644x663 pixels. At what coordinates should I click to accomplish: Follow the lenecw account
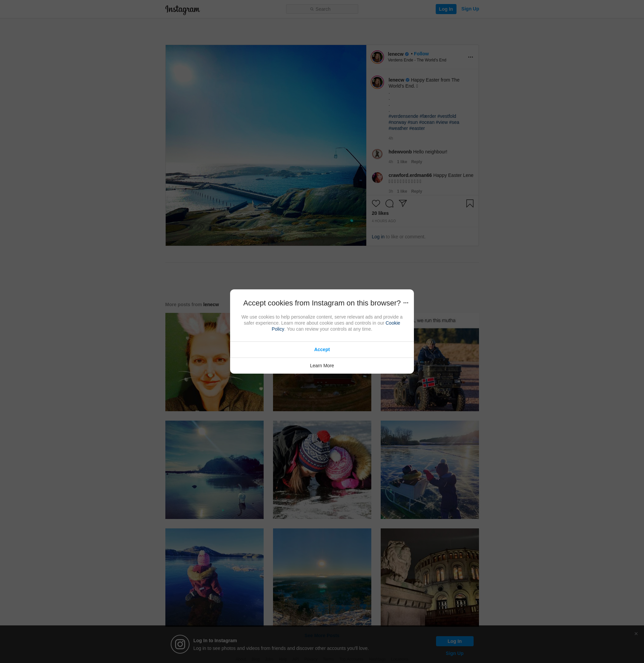[421, 54]
